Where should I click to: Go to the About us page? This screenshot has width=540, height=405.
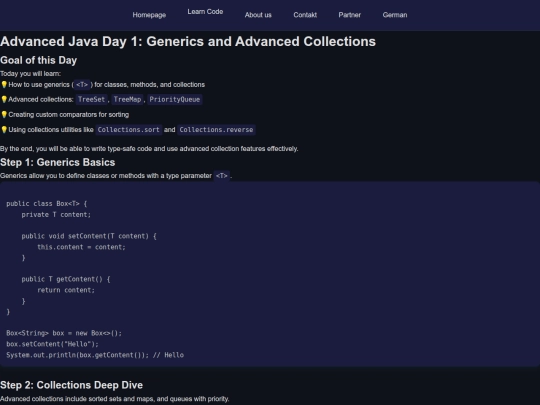tap(258, 15)
